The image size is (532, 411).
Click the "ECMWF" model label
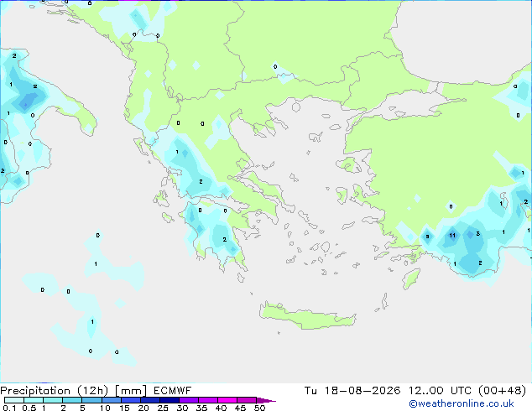(172, 391)
